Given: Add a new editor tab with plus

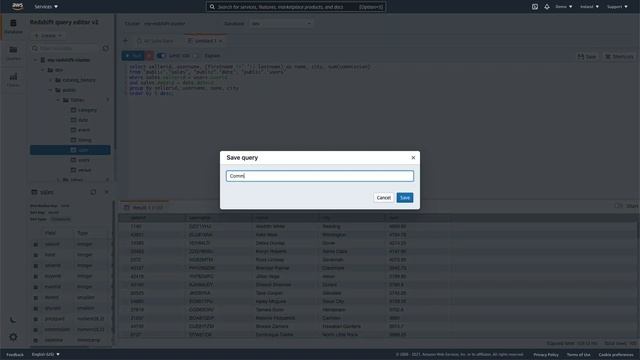Looking at the screenshot, I should coord(126,41).
